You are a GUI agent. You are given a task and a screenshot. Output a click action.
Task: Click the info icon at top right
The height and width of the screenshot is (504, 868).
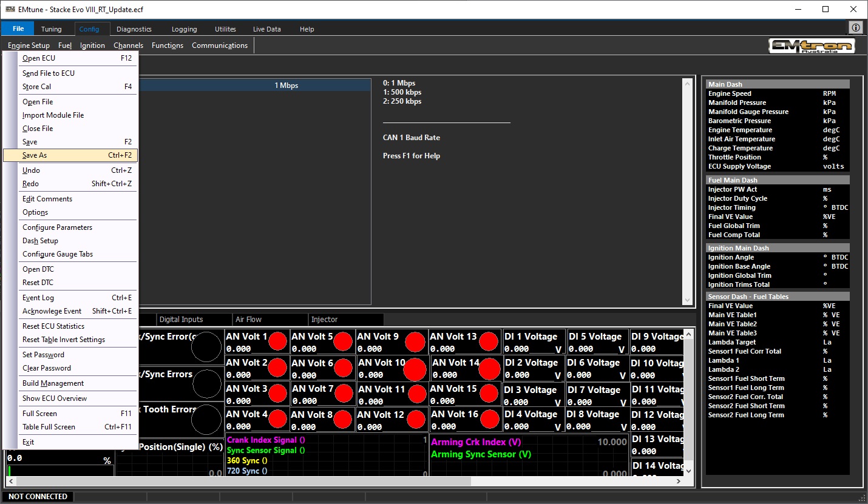(x=855, y=28)
